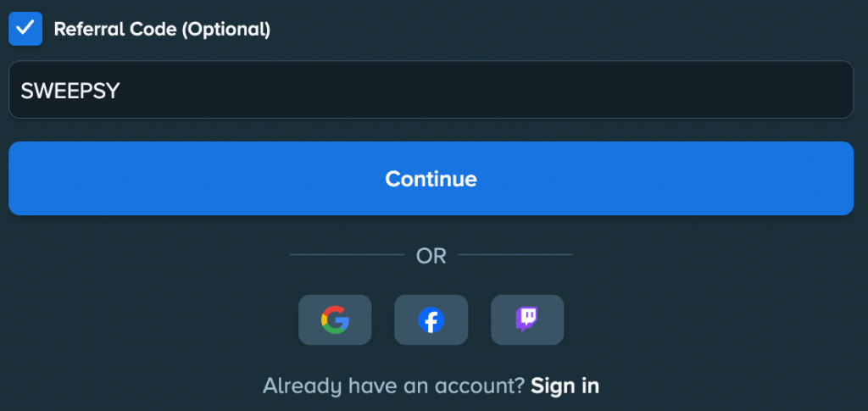
Task: Click the blue Continue button
Action: (431, 179)
